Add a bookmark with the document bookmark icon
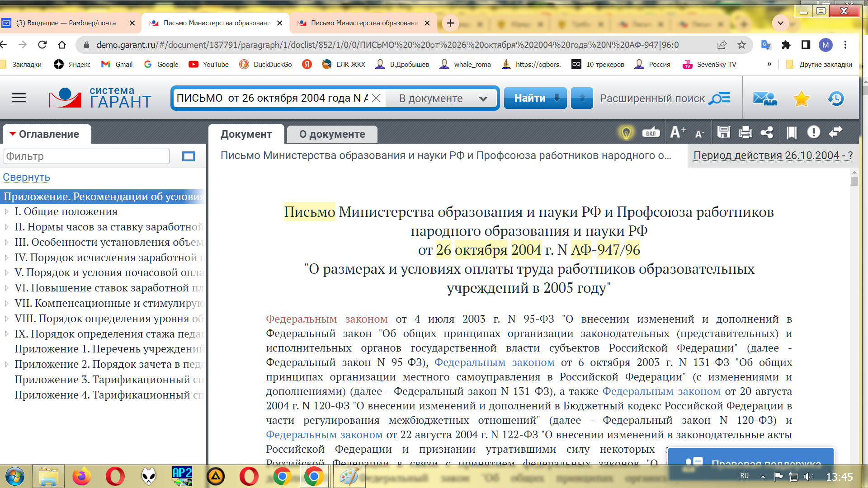This screenshot has height=488, width=868. (792, 132)
